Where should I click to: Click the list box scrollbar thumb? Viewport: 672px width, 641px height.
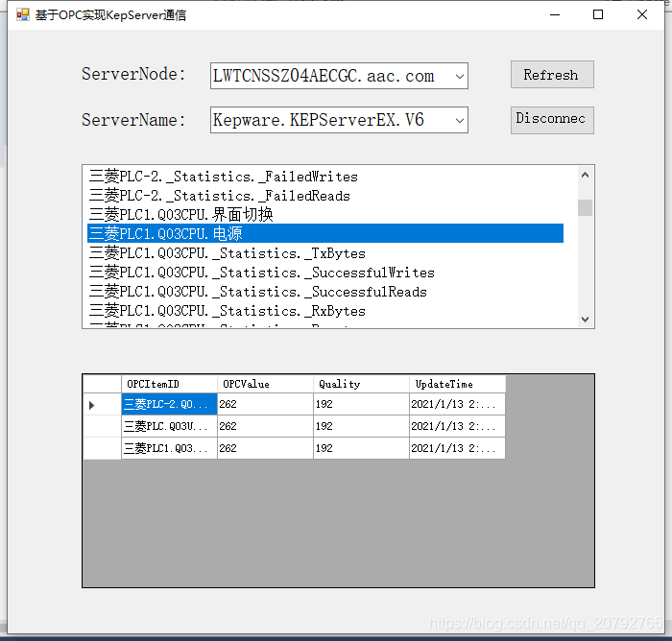pyautogui.click(x=585, y=208)
